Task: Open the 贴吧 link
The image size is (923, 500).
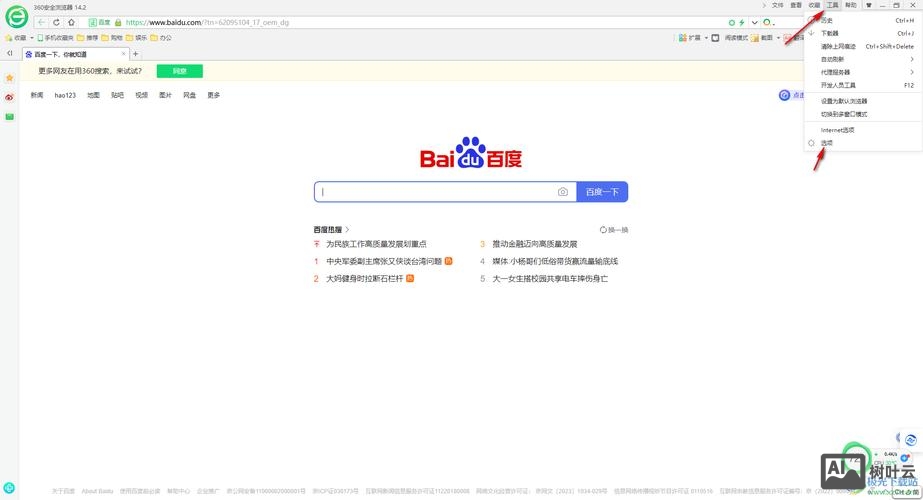Action: click(x=118, y=95)
